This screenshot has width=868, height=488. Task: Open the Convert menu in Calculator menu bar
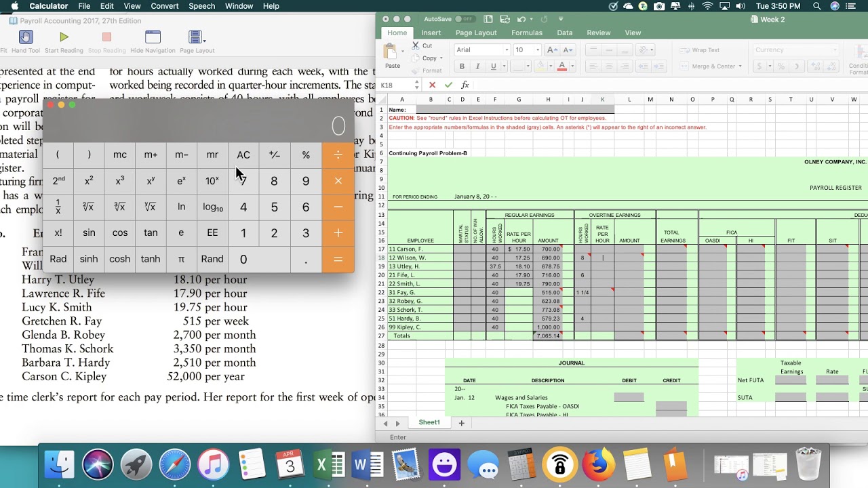(165, 6)
